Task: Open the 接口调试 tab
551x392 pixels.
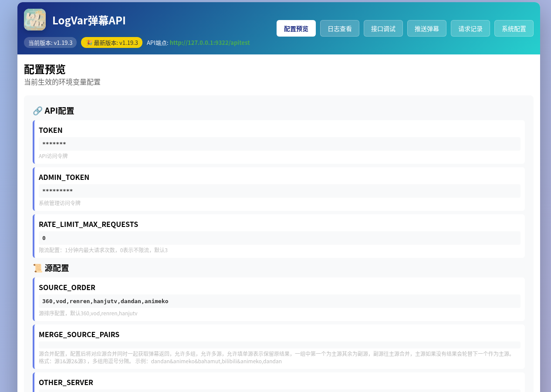Action: (383, 28)
